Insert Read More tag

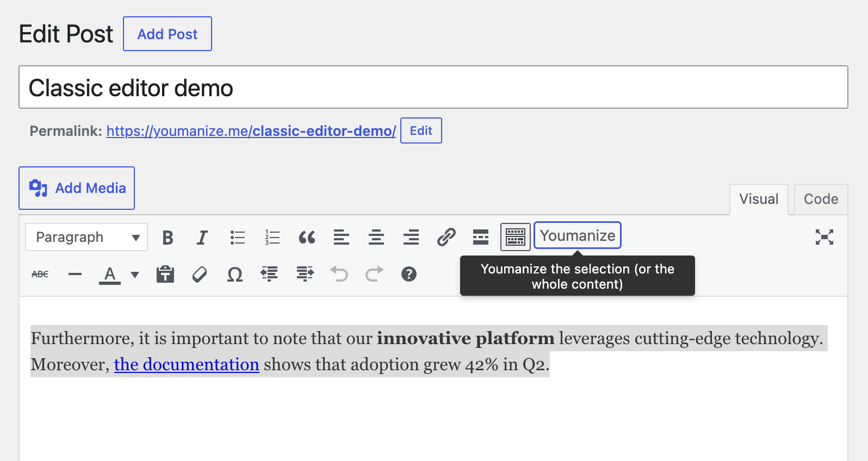pyautogui.click(x=481, y=237)
